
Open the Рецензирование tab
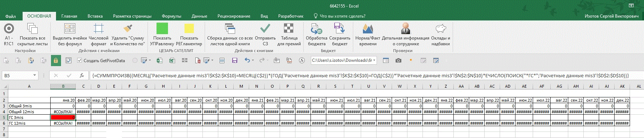[234, 16]
